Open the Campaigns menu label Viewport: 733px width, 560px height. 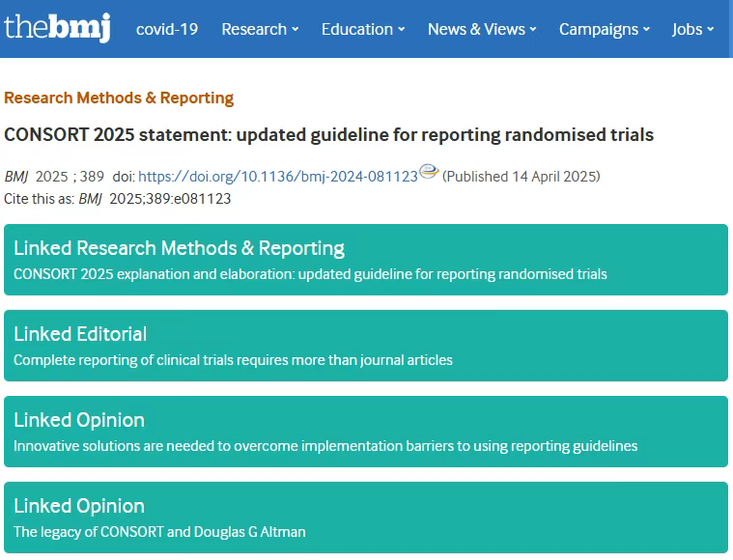point(599,30)
